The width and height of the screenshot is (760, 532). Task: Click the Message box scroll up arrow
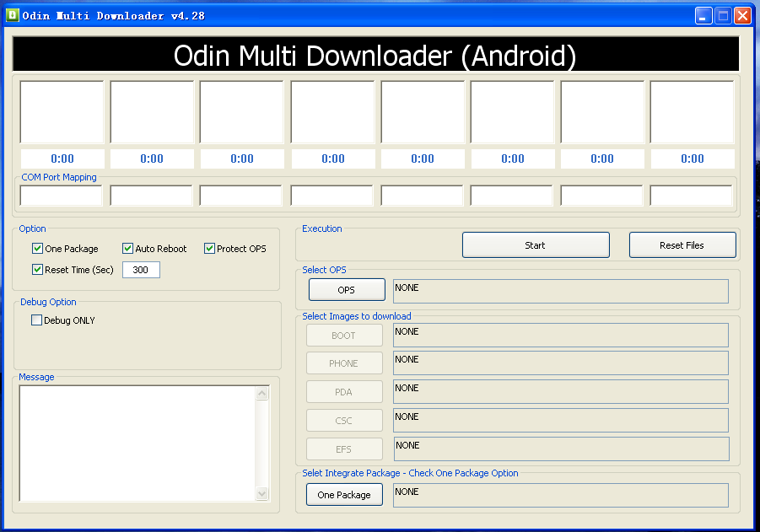262,393
